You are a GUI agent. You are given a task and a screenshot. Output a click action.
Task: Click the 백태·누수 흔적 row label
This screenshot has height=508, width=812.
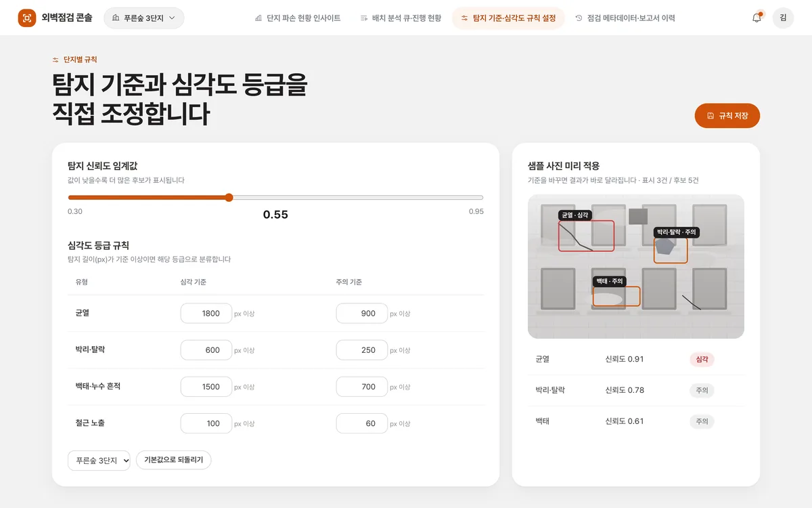pos(98,386)
